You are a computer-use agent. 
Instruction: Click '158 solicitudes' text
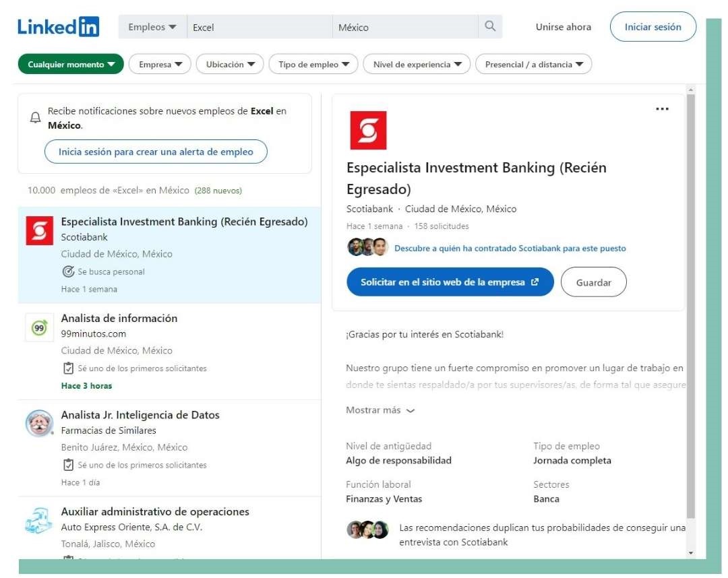442,226
